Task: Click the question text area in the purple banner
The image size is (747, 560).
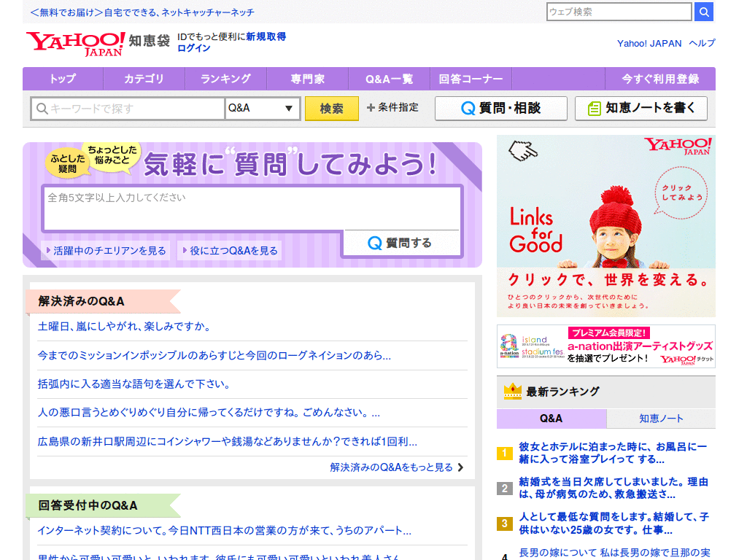Action: click(x=252, y=208)
